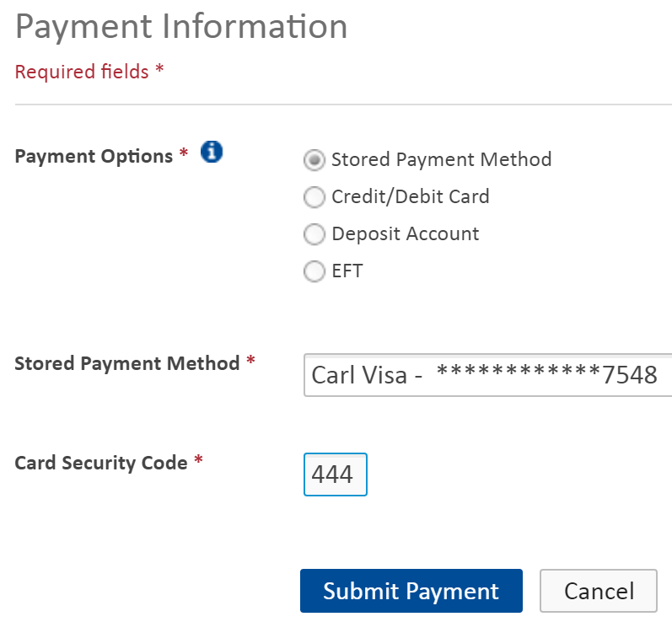This screenshot has width=672, height=638.
Task: Click the 'Credit/Debit Card' option label text
Action: [410, 197]
